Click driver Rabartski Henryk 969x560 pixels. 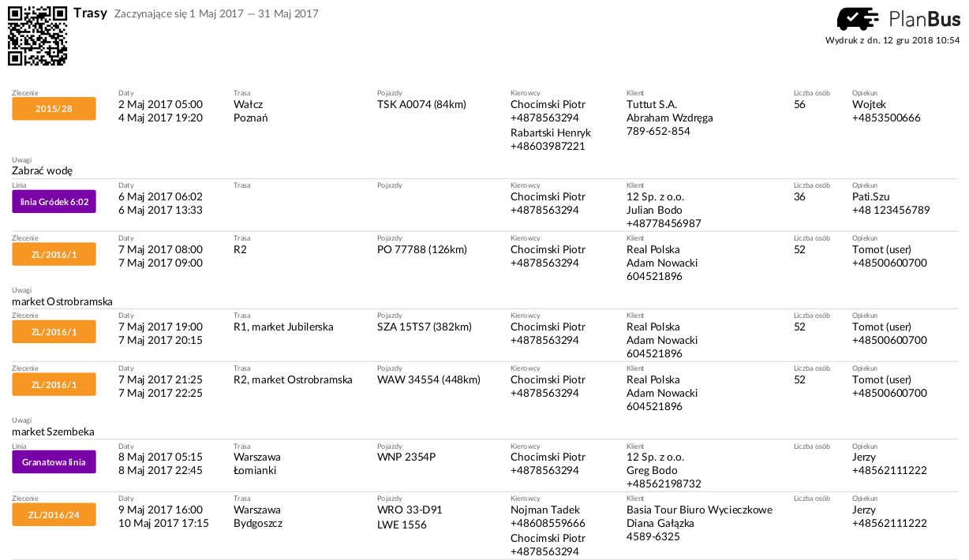pyautogui.click(x=551, y=133)
